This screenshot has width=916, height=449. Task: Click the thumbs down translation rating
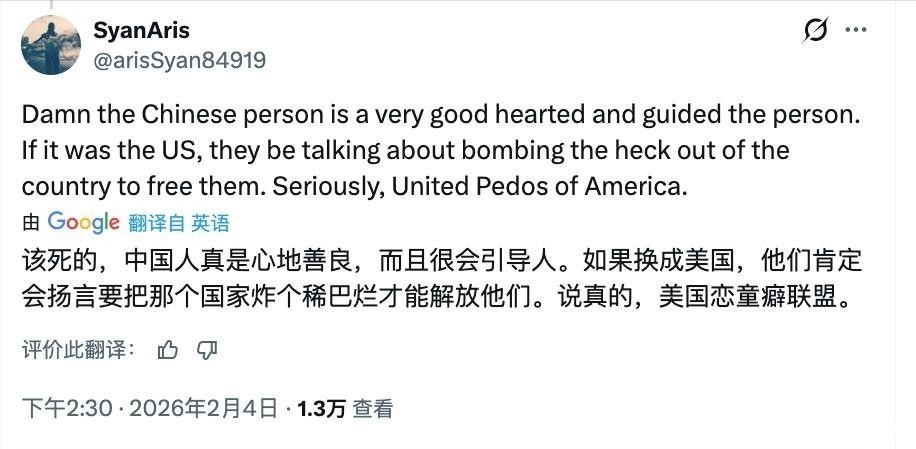click(207, 349)
